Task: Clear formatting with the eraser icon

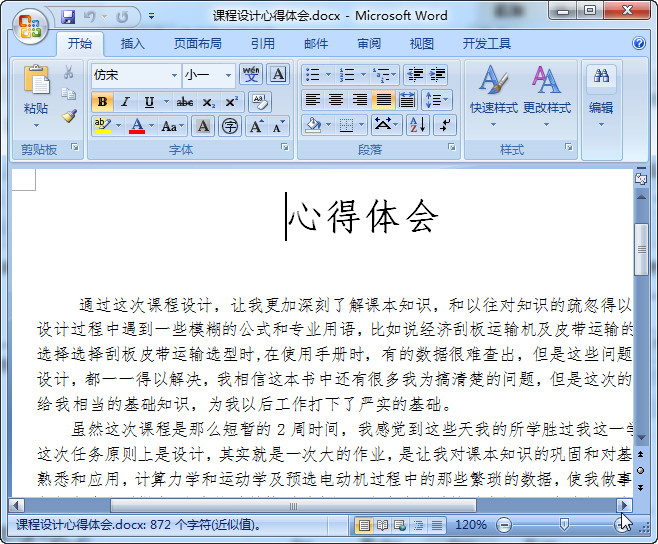Action: [x=260, y=102]
